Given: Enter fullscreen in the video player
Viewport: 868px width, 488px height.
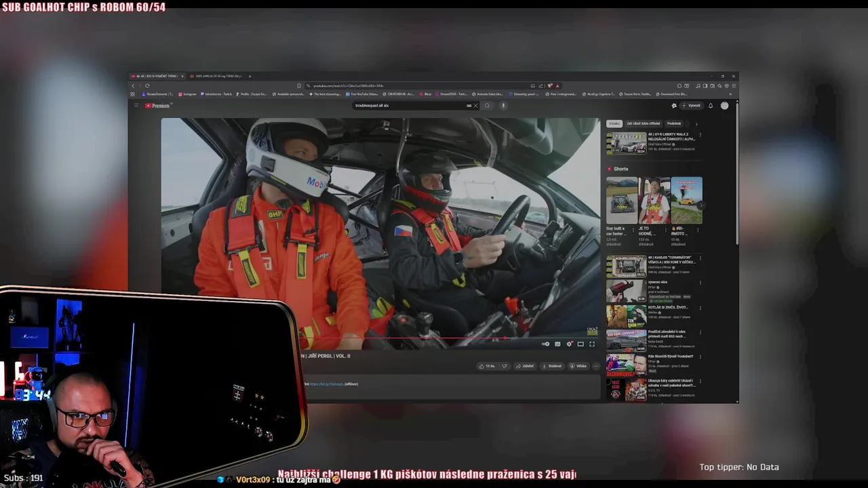Looking at the screenshot, I should 592,344.
